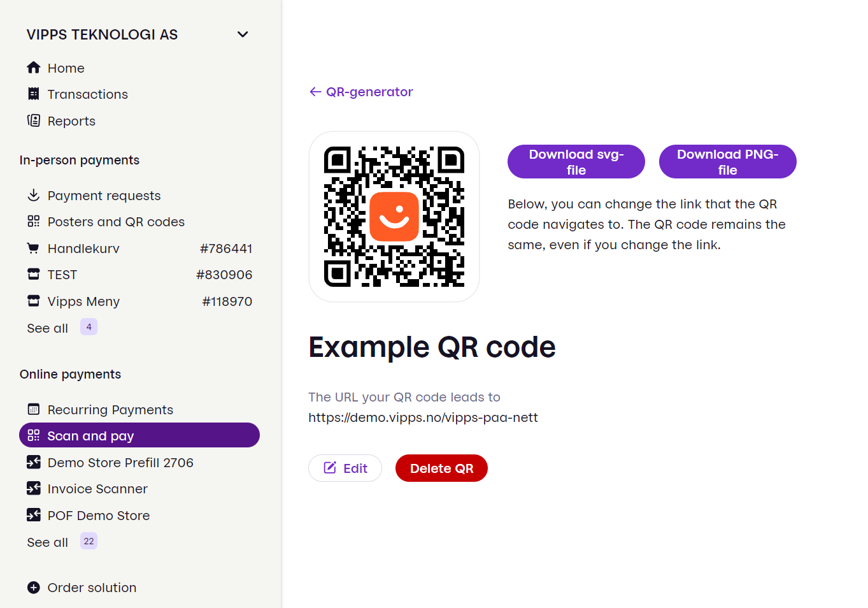The width and height of the screenshot is (868, 608).
Task: Click the Demo Store Prefill 2706 icon
Action: 34,462
